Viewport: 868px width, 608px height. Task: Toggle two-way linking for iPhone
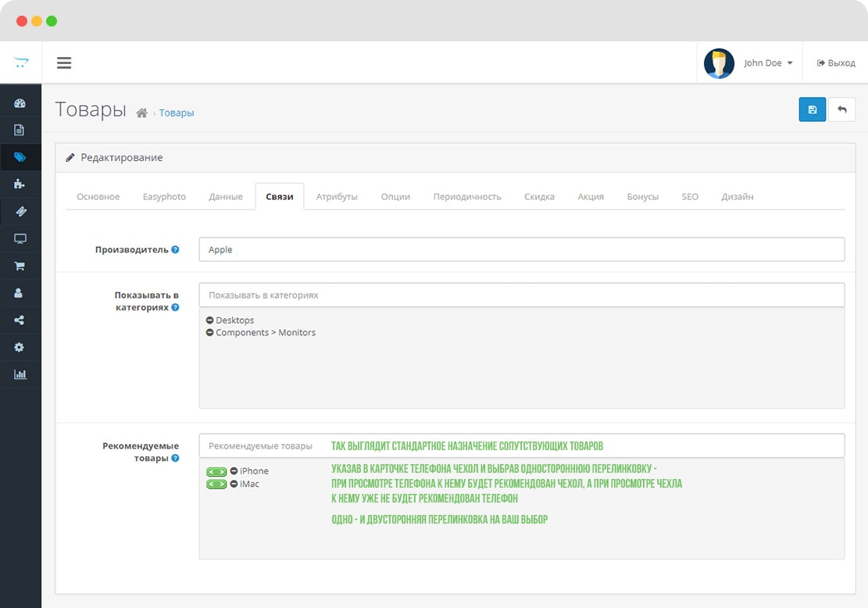216,472
